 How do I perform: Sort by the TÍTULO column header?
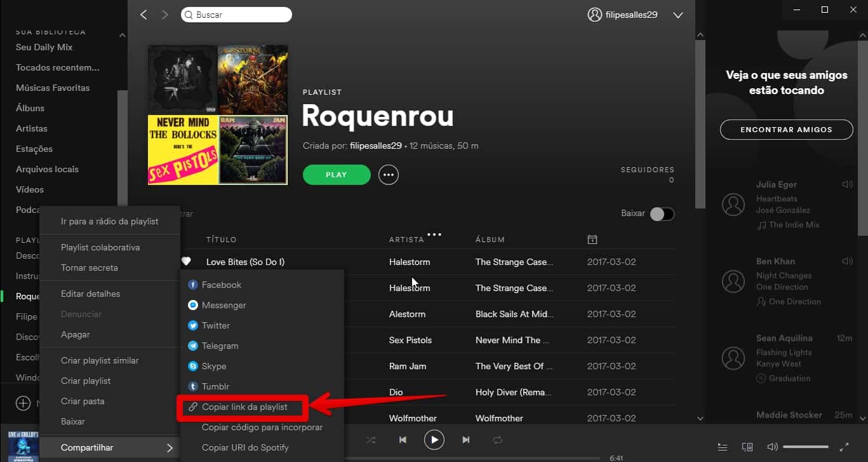[222, 240]
